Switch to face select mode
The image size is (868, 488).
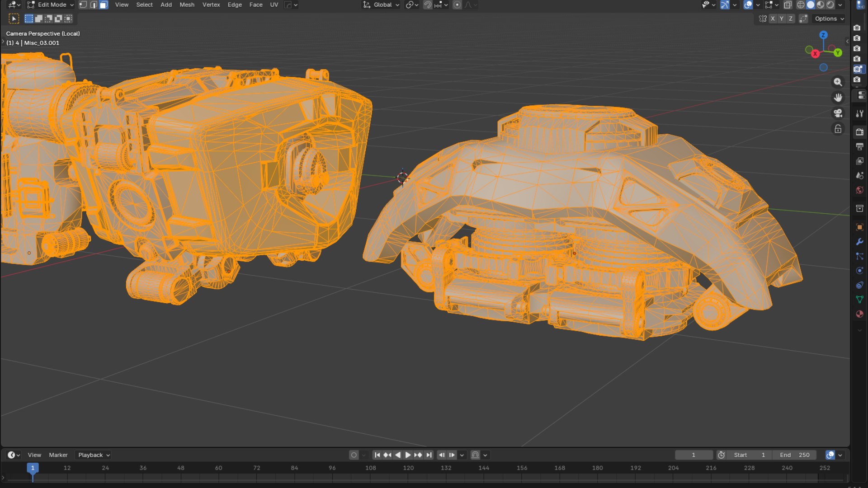(104, 5)
